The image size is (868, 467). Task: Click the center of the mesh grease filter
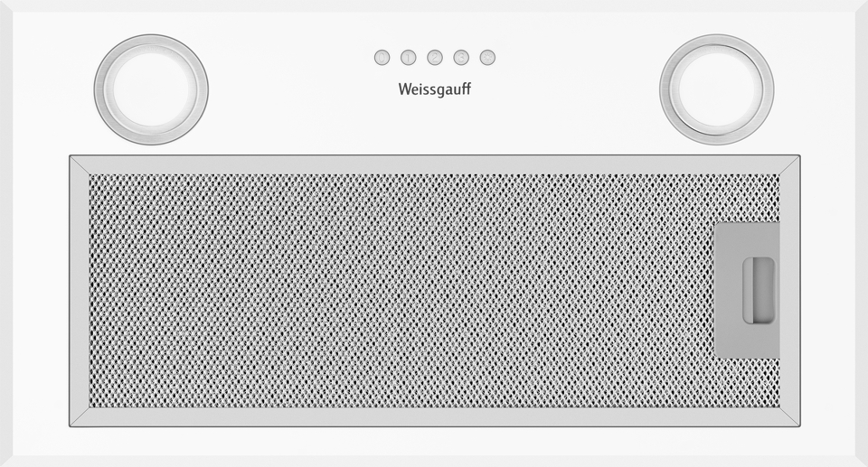[x=435, y=291]
